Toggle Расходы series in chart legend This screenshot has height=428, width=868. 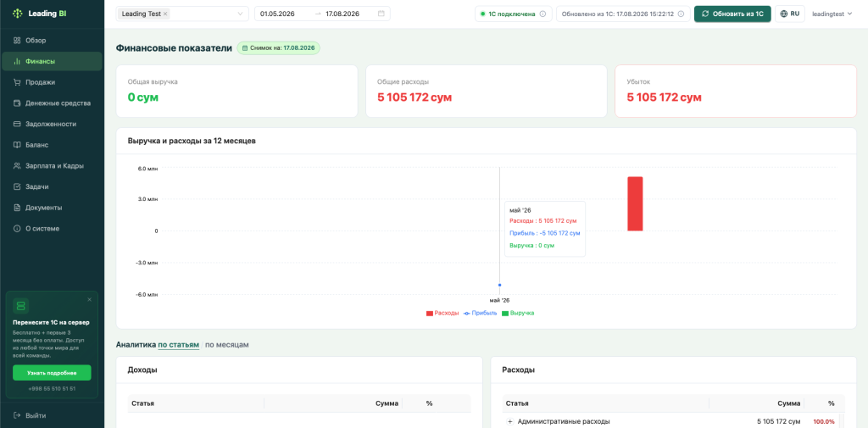(x=442, y=313)
